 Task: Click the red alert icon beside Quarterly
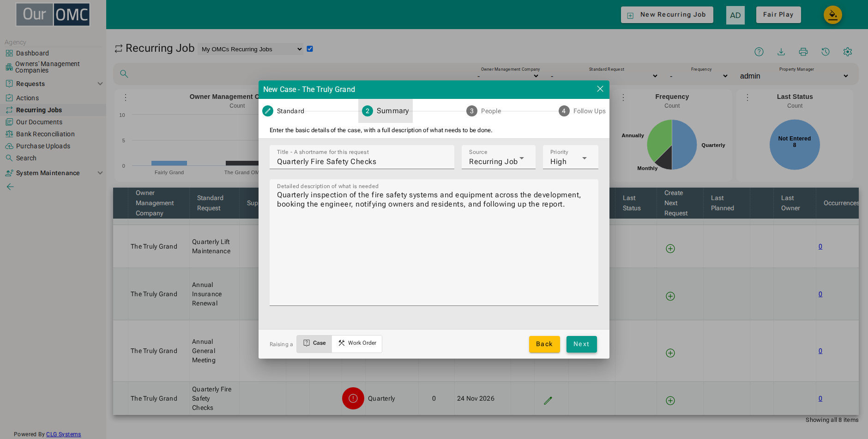(353, 398)
